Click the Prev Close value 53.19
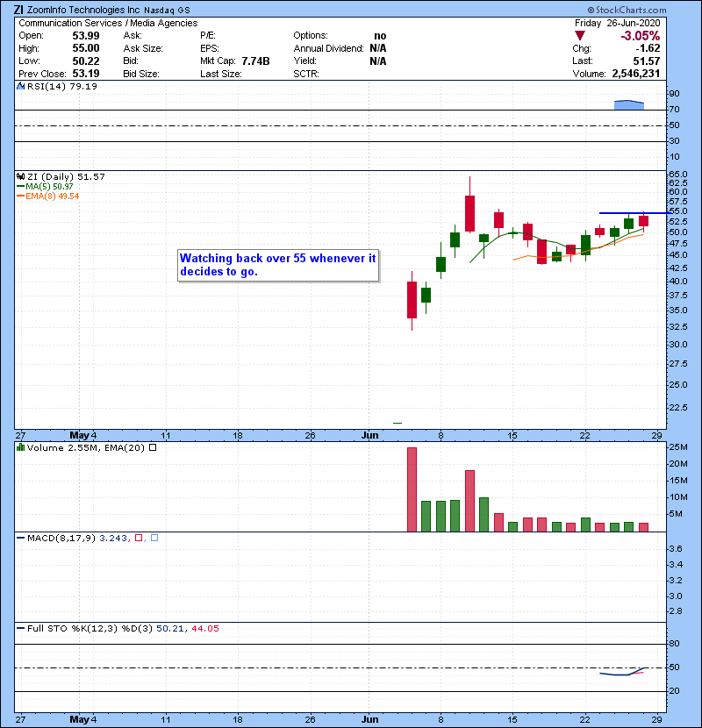Screen dimensions: 702x728 click(86, 74)
